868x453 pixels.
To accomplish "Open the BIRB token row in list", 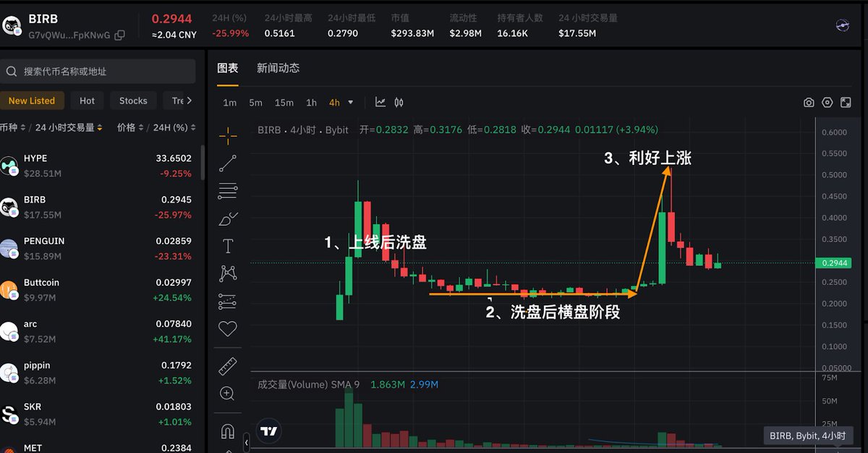I will 98,207.
